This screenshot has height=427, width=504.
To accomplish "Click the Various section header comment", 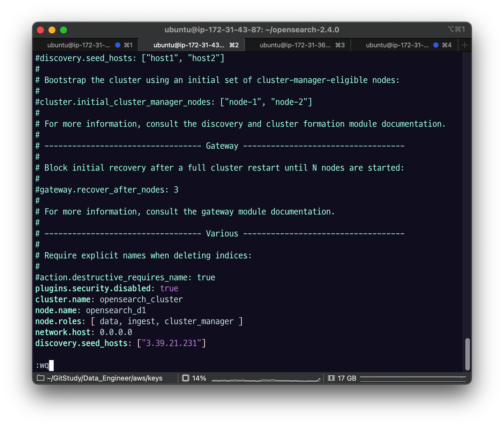I will coord(220,234).
